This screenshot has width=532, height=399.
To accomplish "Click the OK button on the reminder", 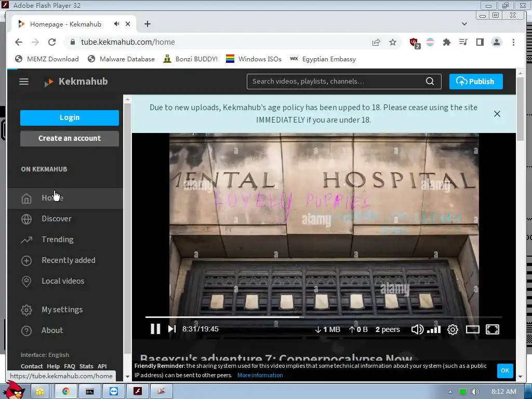I will [505, 370].
